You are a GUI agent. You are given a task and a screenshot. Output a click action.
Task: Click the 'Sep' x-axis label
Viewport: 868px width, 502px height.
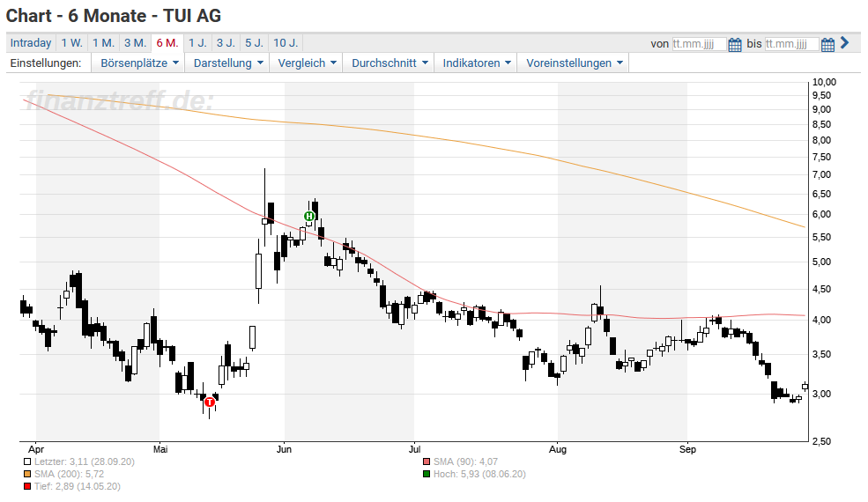tap(687, 449)
